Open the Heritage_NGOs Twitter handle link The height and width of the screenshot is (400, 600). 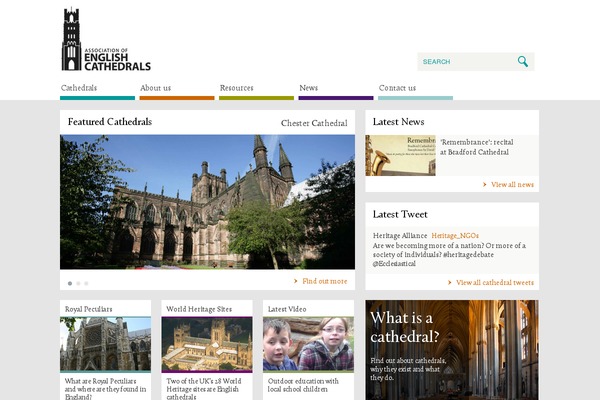(455, 235)
